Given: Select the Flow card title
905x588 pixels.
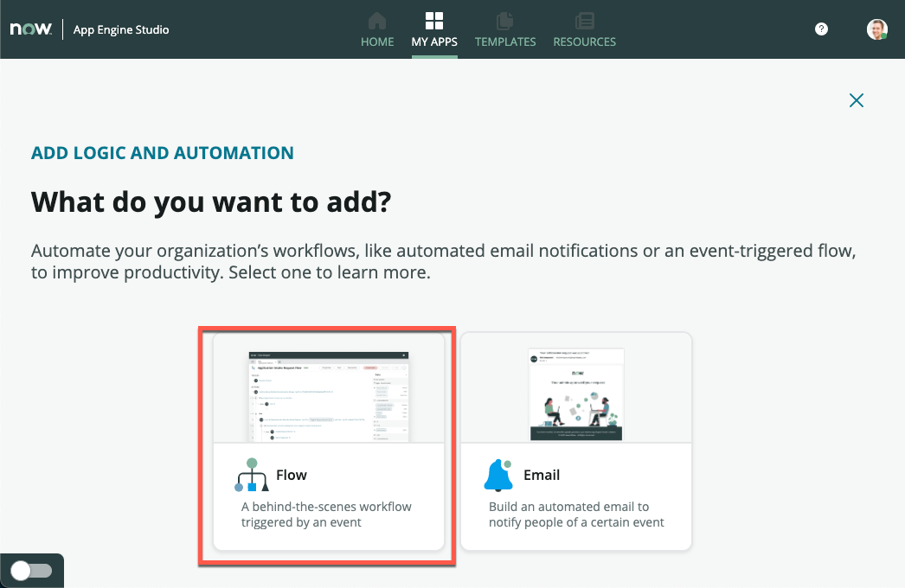Looking at the screenshot, I should [x=292, y=475].
